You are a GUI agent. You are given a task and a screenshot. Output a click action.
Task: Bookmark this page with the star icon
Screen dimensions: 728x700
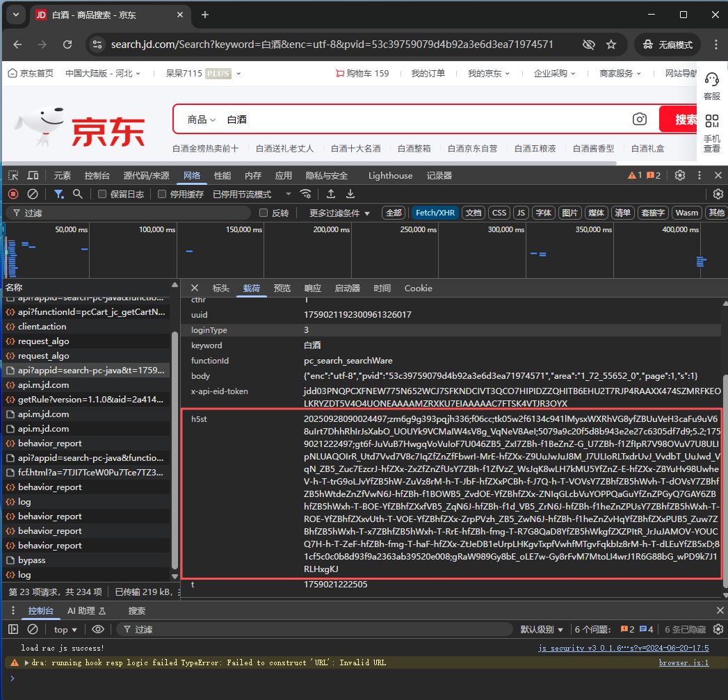click(611, 44)
